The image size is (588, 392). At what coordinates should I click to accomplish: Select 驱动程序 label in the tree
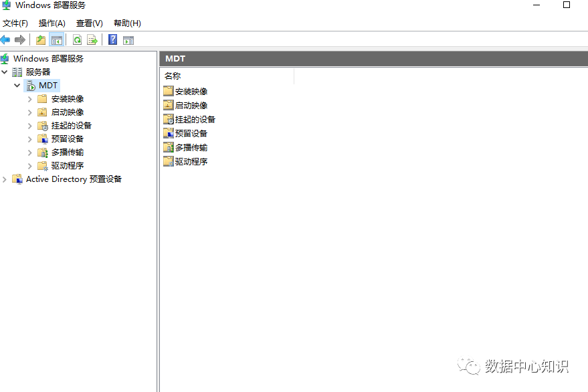(68, 165)
